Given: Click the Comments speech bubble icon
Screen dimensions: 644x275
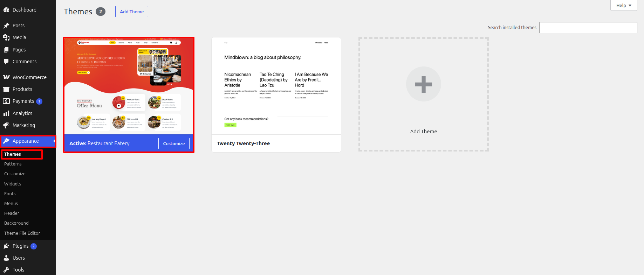Looking at the screenshot, I should (x=6, y=62).
